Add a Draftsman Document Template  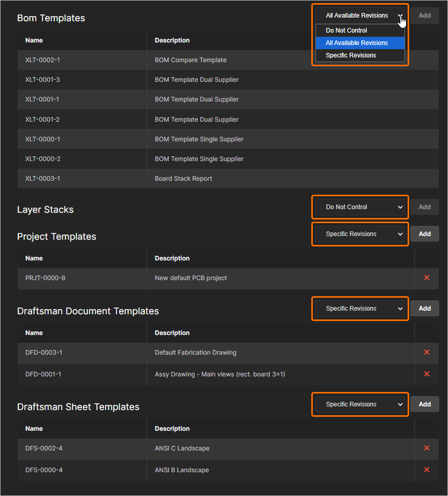tap(425, 309)
